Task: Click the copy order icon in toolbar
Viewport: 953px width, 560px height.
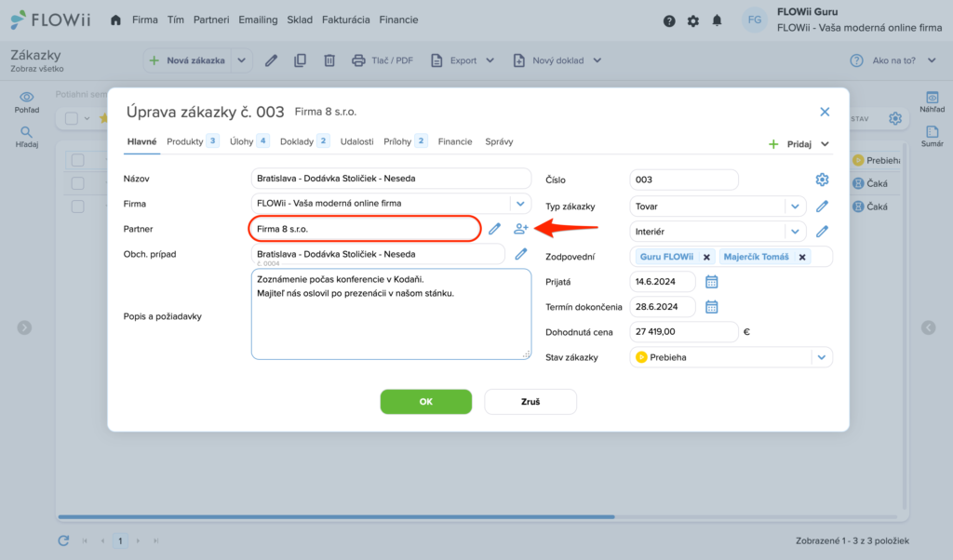Action: pos(301,60)
